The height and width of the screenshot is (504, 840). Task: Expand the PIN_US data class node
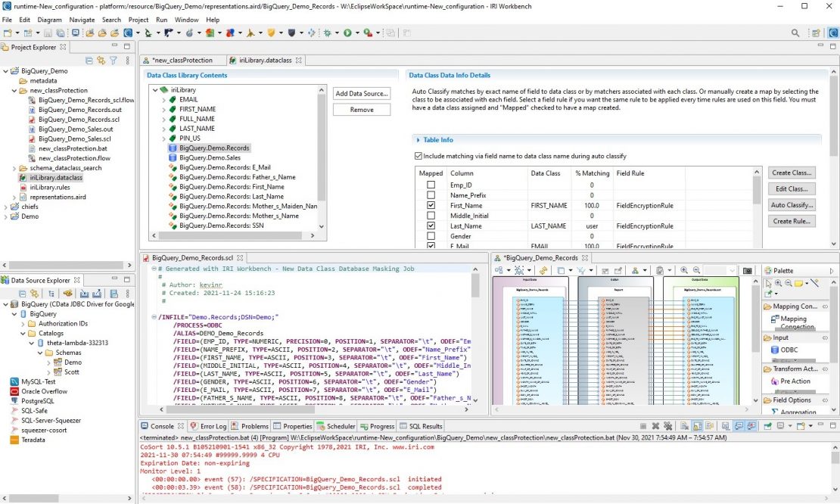[164, 138]
